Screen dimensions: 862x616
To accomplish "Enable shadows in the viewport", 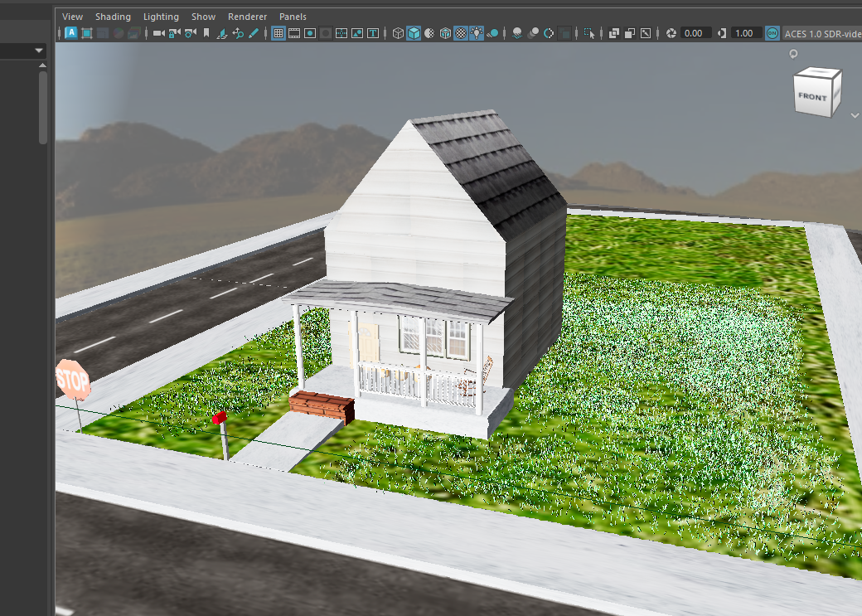I will point(516,33).
